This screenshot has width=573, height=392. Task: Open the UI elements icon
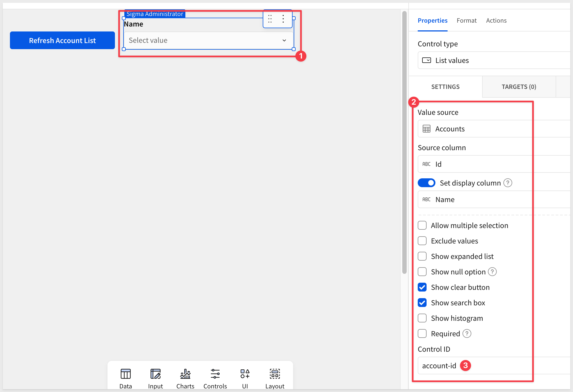245,374
